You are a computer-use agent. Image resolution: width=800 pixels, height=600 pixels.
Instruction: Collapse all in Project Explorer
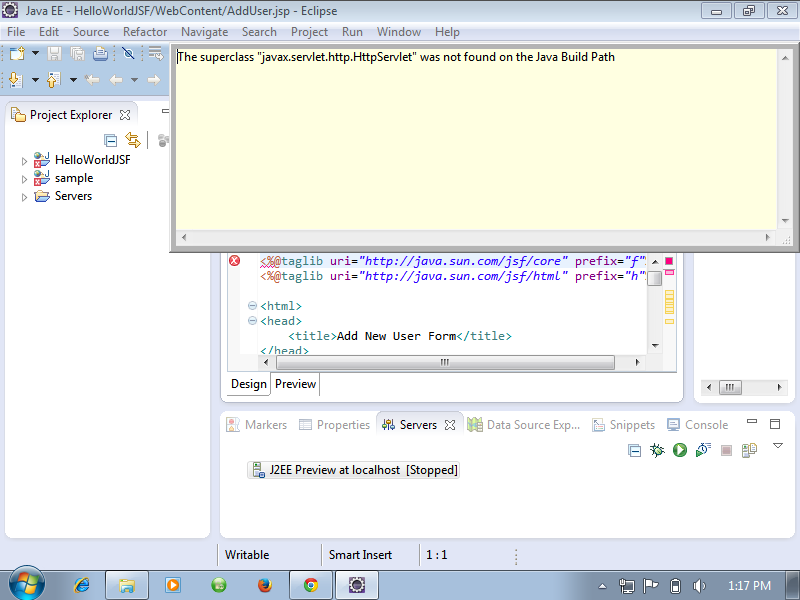pos(110,140)
